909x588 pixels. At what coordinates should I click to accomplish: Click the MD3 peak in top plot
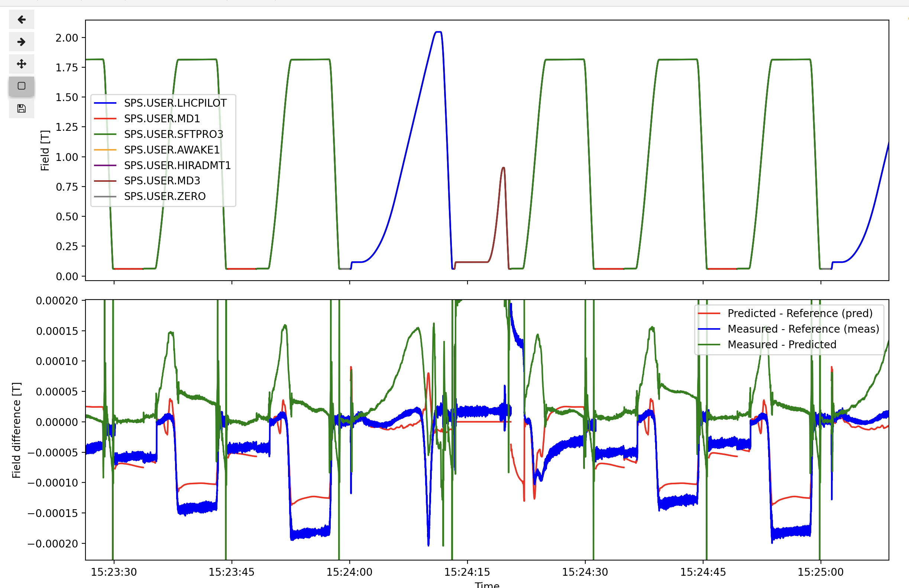(x=504, y=168)
